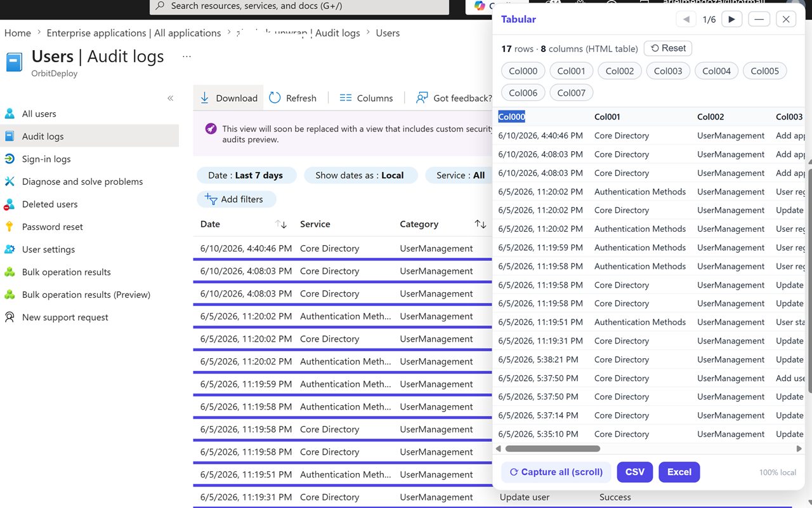Select the Col000 header cell in Tabular
This screenshot has height=508, width=812.
(x=511, y=117)
